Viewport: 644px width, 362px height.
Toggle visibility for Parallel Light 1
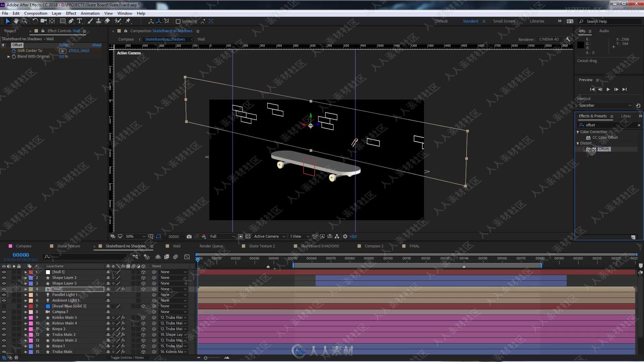(4, 294)
